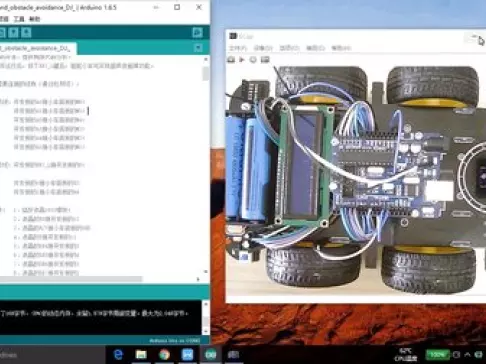Open the Arduino Serial Monitor icon
The width and height of the screenshot is (486, 364).
point(197,32)
